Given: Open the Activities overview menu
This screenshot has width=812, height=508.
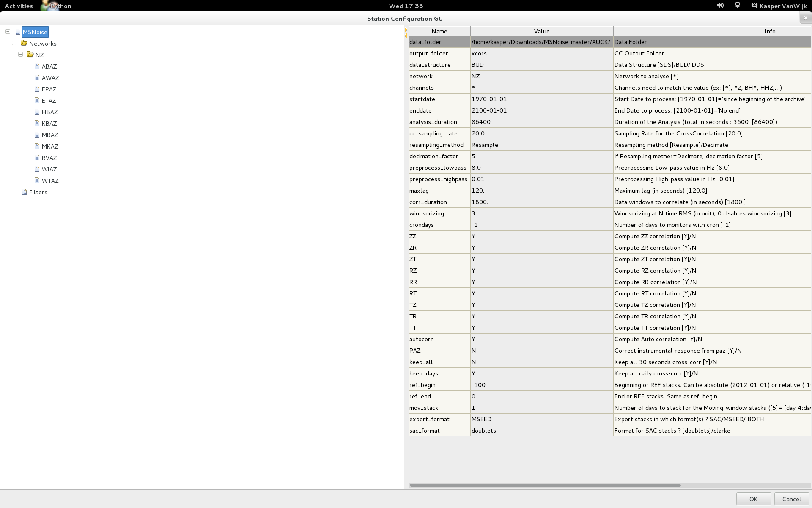Looking at the screenshot, I should pos(19,6).
